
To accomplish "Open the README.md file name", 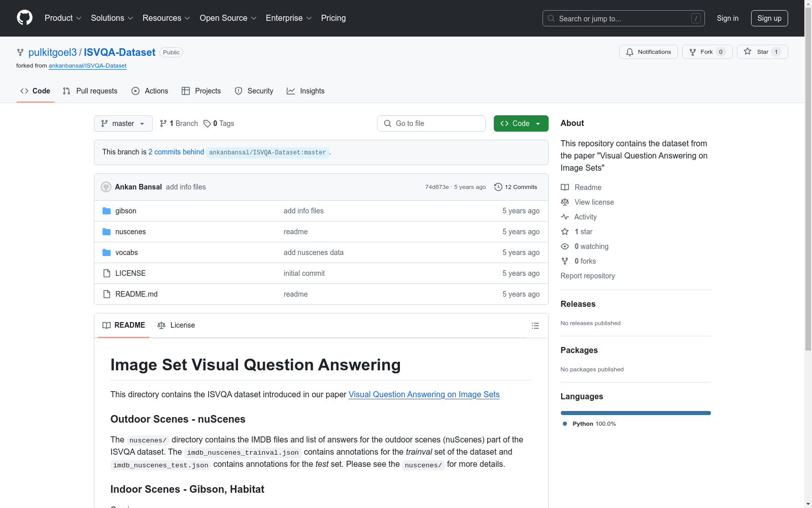I will [x=137, y=294].
